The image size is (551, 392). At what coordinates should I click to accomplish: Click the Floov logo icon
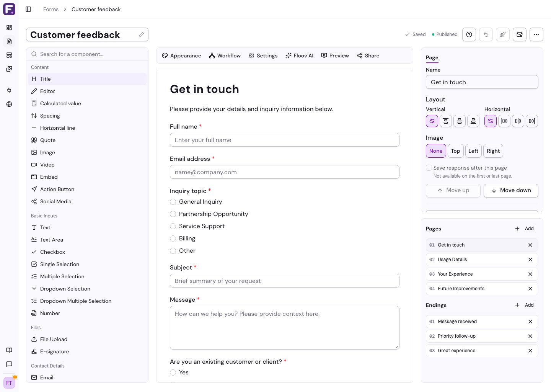tap(9, 9)
